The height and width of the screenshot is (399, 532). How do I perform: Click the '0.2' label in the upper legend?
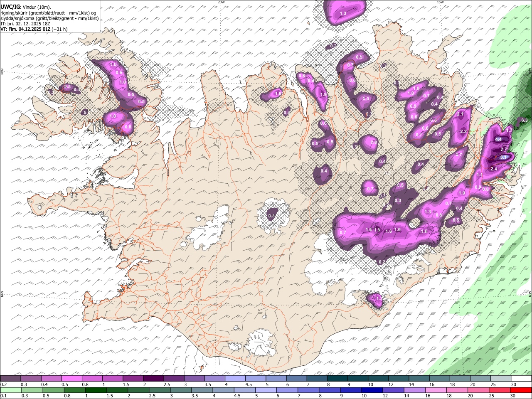4,384
